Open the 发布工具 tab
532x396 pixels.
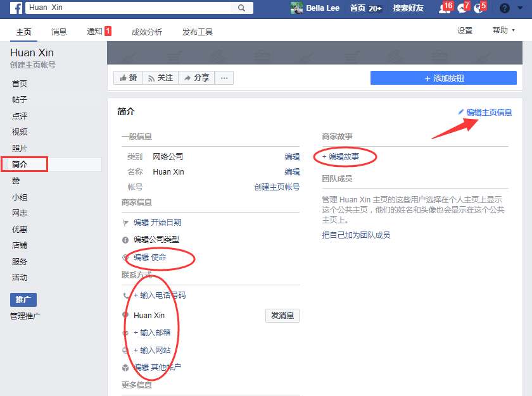coord(197,32)
